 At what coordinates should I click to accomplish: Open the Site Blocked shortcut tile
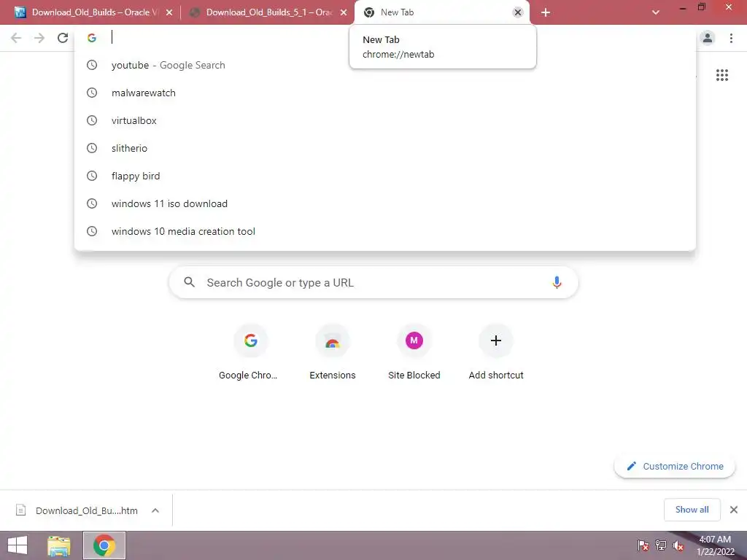[x=414, y=352]
